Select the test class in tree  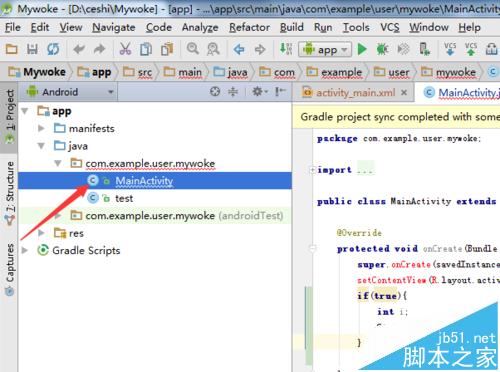point(124,198)
